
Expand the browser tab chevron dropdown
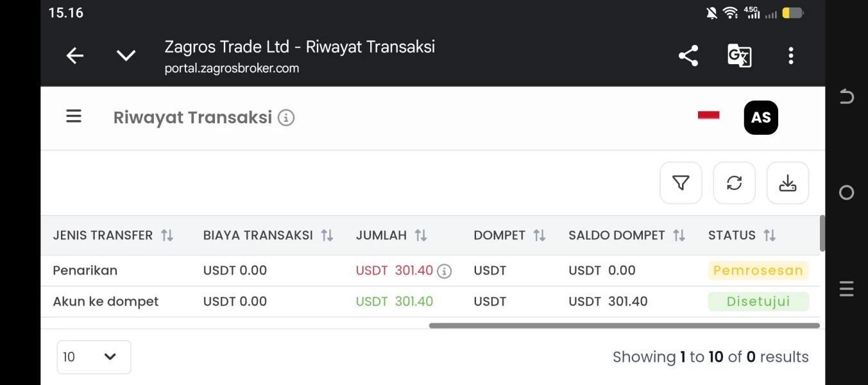(x=126, y=56)
